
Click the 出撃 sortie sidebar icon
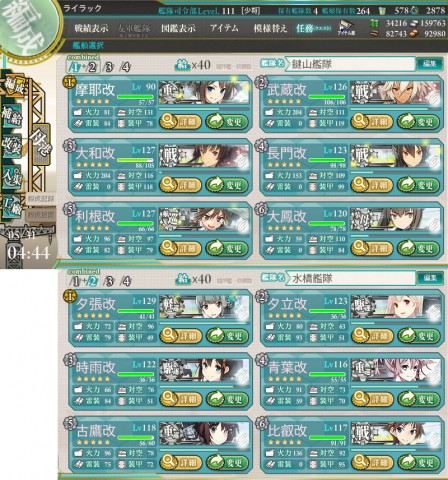(x=41, y=145)
